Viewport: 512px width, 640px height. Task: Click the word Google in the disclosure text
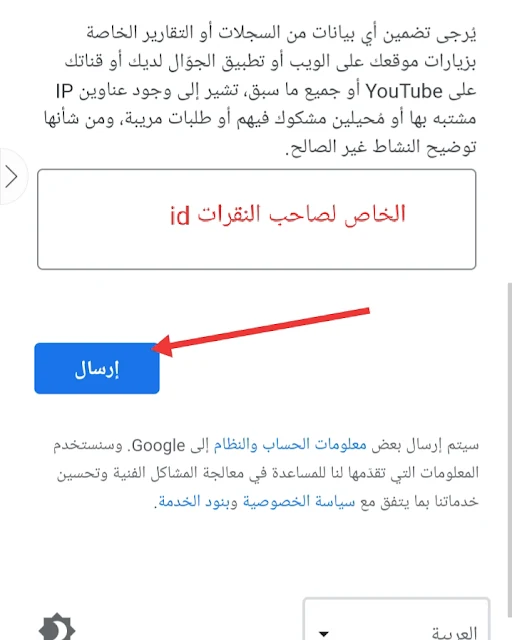[x=158, y=445]
